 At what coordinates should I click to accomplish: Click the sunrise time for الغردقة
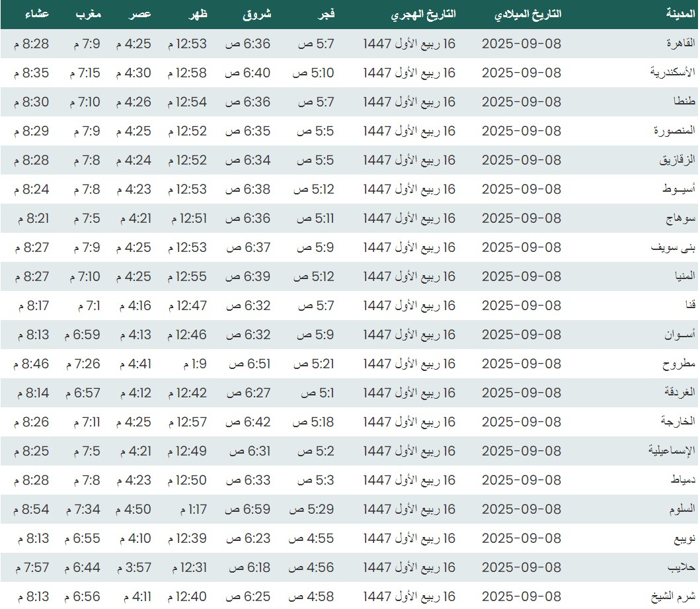(x=249, y=393)
